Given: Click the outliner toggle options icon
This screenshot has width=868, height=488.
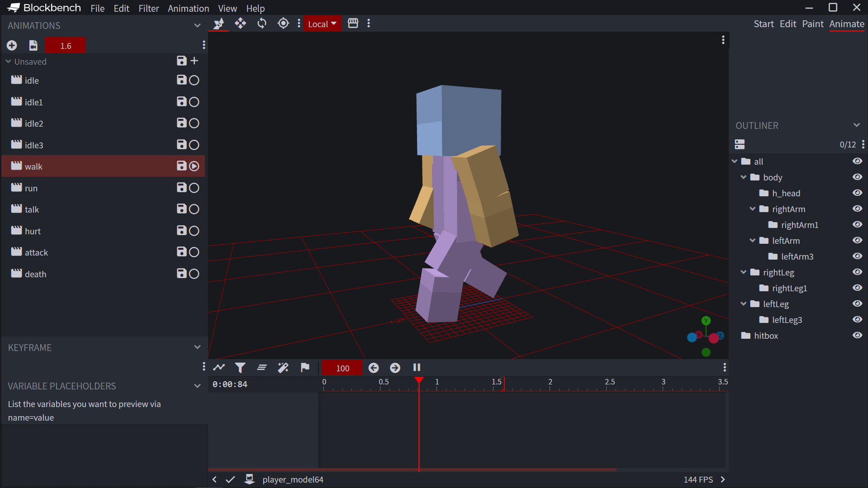Looking at the screenshot, I should point(740,144).
